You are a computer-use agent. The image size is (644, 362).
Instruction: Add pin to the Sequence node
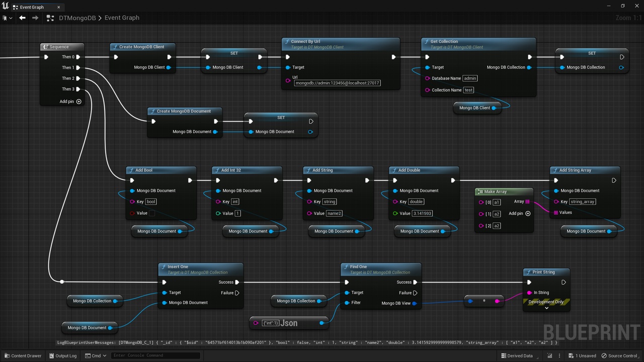70,102
